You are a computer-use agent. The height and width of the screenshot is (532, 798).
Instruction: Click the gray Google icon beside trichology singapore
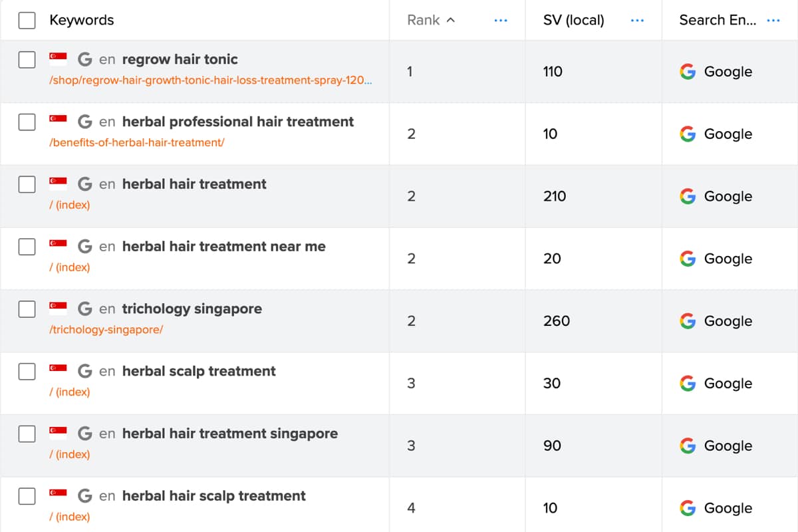coord(84,309)
